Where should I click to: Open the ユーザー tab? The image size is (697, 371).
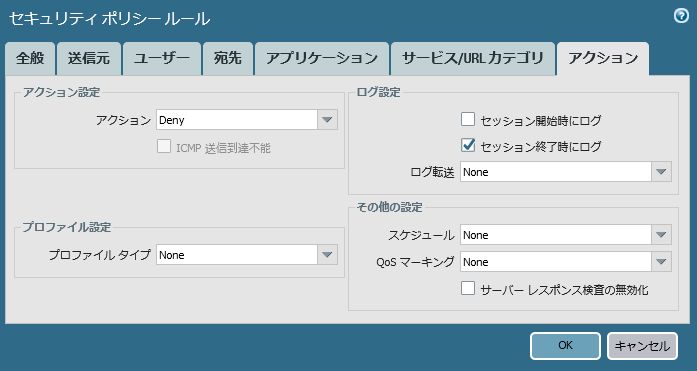click(162, 59)
